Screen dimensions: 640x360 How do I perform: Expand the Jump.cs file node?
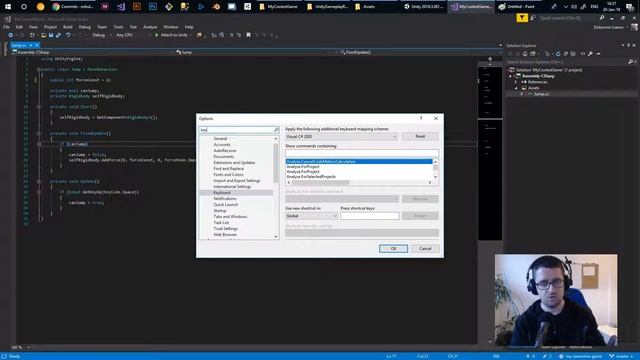click(522, 94)
